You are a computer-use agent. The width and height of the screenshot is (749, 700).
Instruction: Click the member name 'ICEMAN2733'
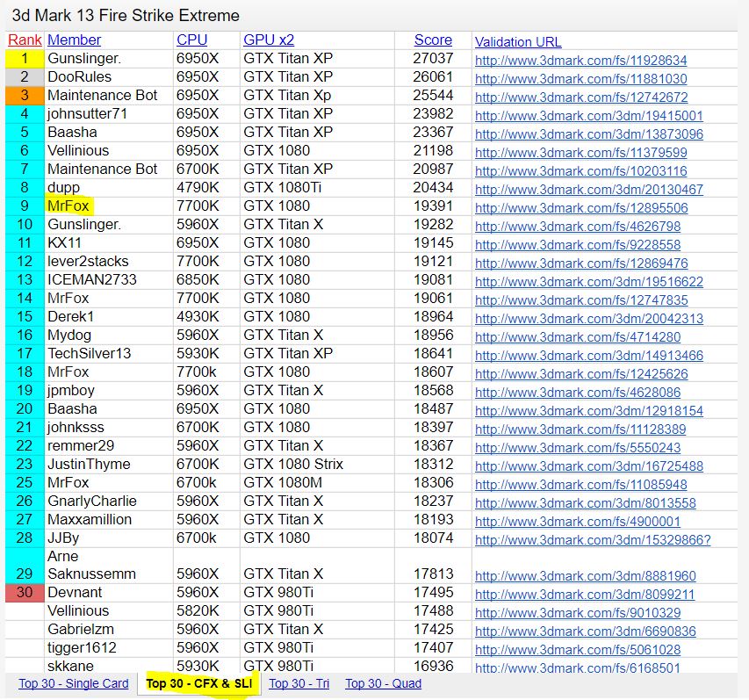pyautogui.click(x=92, y=279)
